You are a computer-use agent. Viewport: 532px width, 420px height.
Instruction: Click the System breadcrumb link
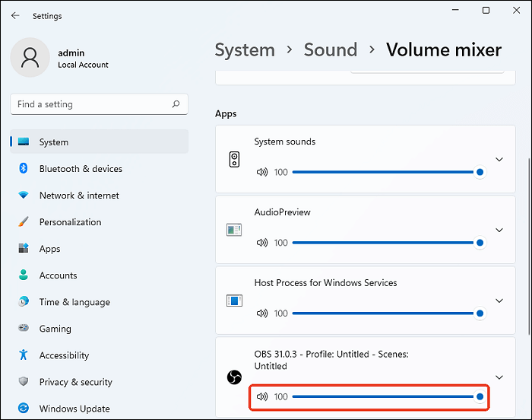pyautogui.click(x=244, y=50)
